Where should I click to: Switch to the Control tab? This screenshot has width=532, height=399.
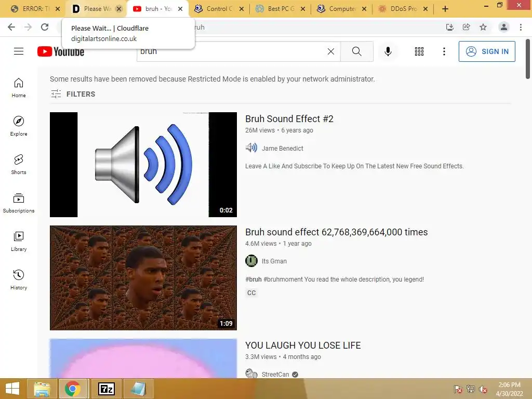click(219, 9)
